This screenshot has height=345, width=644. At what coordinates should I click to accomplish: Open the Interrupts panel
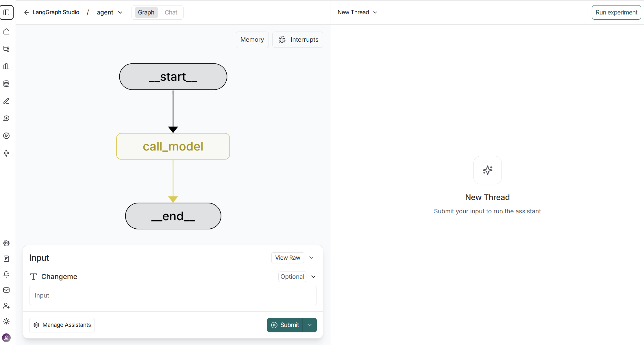298,40
